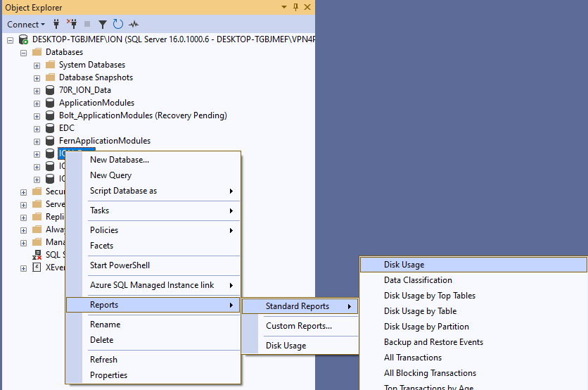Choose Rename from context menu
The width and height of the screenshot is (588, 390).
coord(153,325)
